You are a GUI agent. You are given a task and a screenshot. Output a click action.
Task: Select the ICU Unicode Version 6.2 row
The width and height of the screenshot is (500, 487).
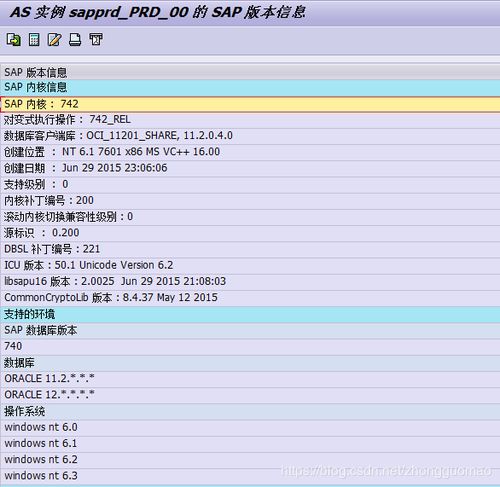(x=250, y=265)
